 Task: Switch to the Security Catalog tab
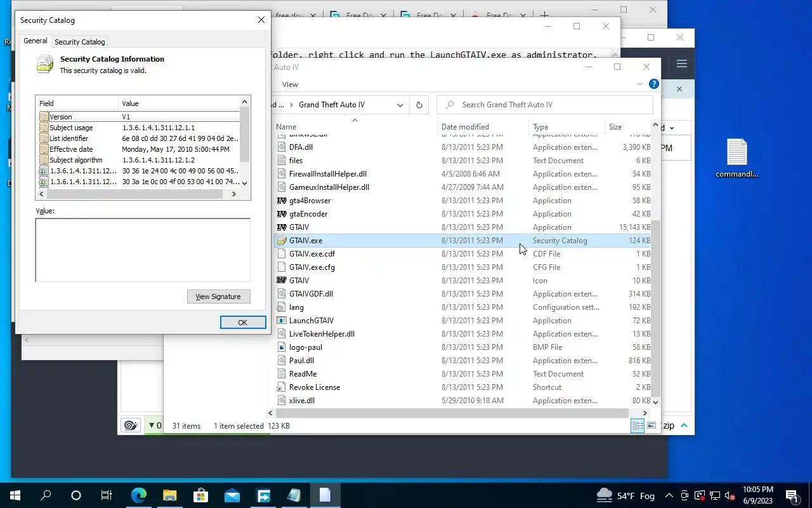tap(80, 42)
